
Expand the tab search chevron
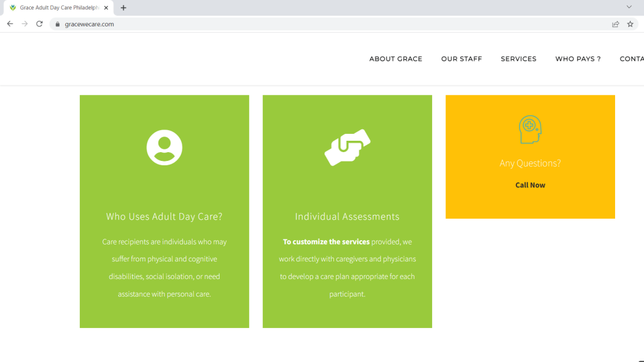[x=629, y=7]
